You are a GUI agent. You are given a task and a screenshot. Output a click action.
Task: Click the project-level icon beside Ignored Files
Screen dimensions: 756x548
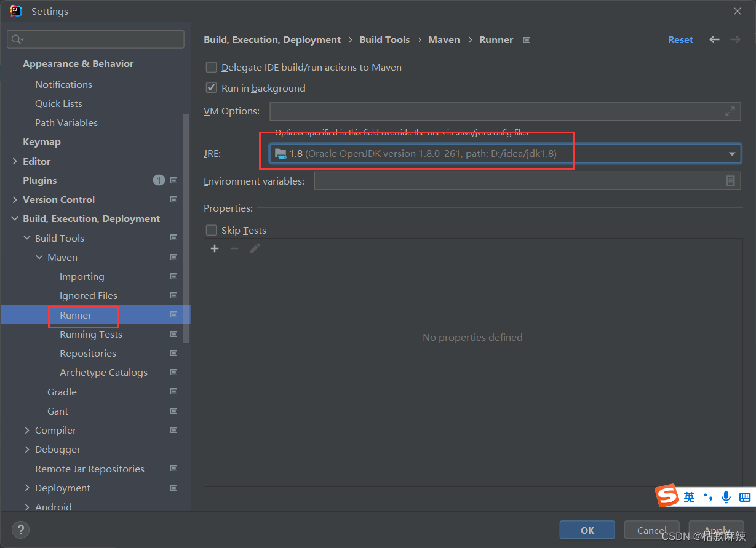174,295
